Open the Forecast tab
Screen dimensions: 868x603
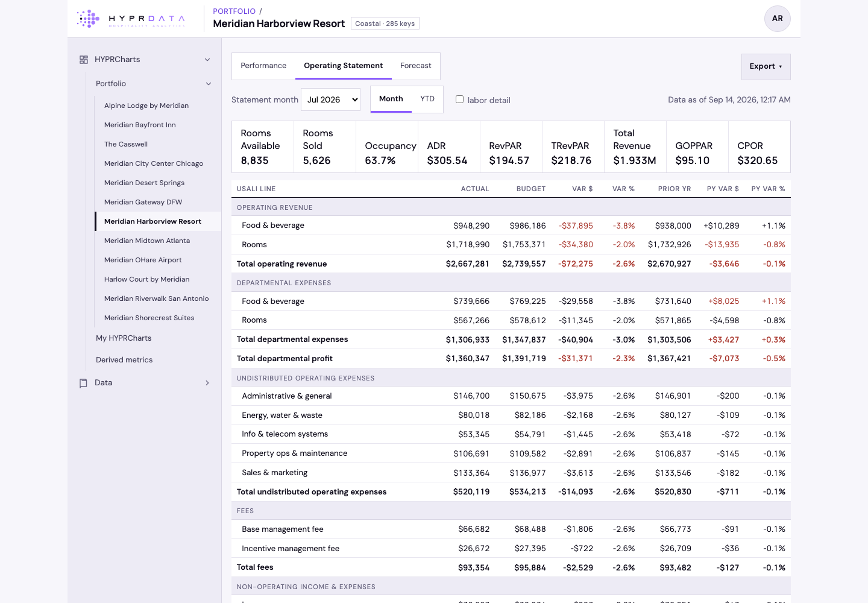(415, 66)
